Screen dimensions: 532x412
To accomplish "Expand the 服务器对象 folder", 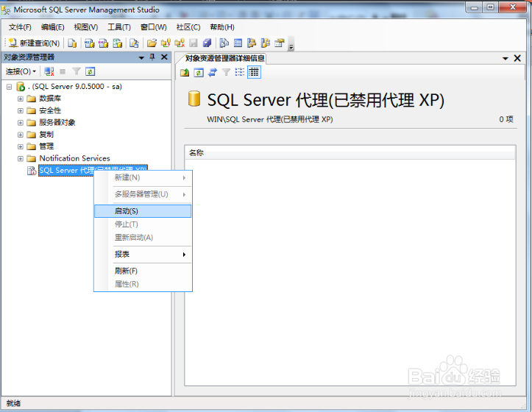I will 21,123.
